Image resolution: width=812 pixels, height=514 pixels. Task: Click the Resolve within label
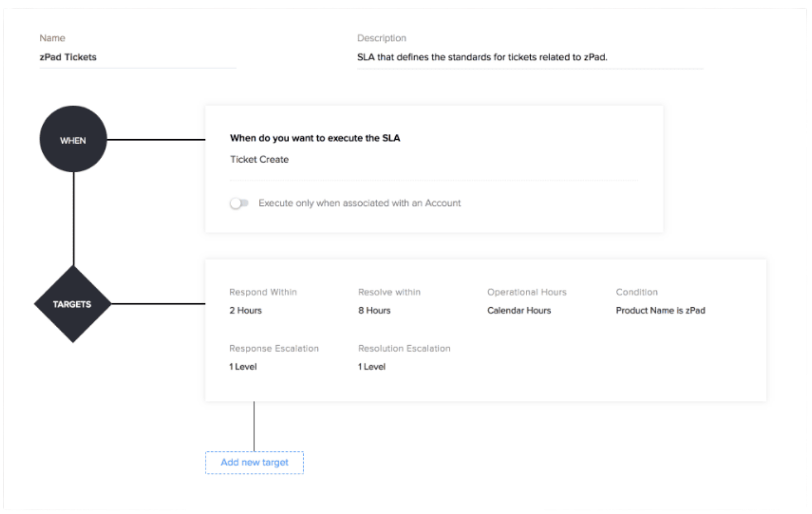[x=389, y=292]
